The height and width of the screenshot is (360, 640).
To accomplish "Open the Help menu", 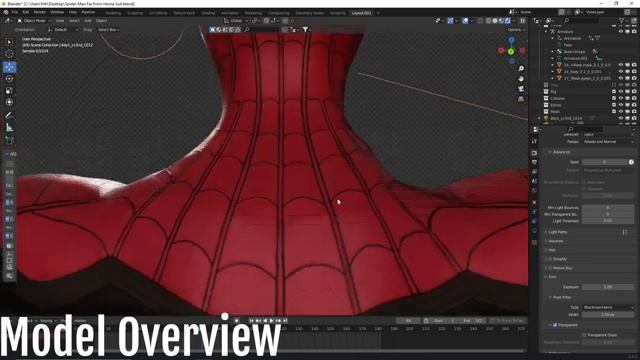I will click(x=73, y=12).
